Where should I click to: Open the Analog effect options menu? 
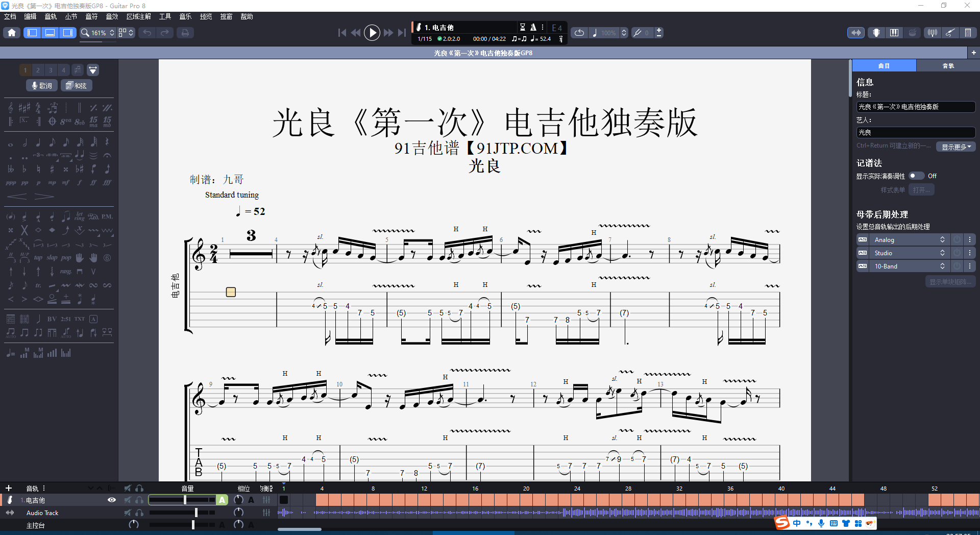[x=969, y=239]
